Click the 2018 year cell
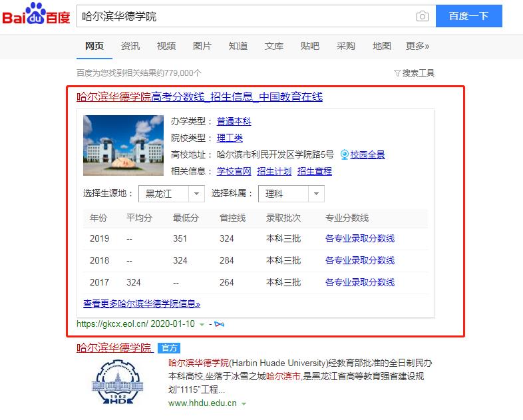Viewport: 523px width, 420px height. [99, 260]
